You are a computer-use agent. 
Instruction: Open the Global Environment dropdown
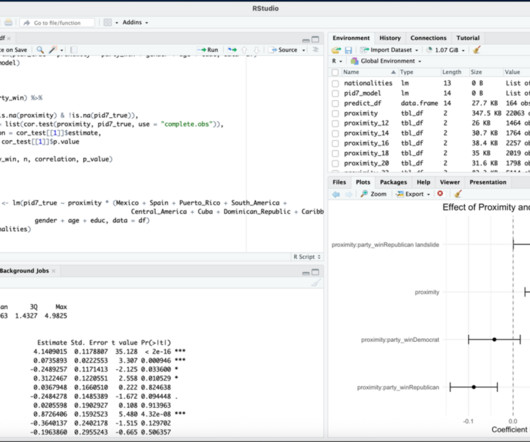click(x=386, y=61)
